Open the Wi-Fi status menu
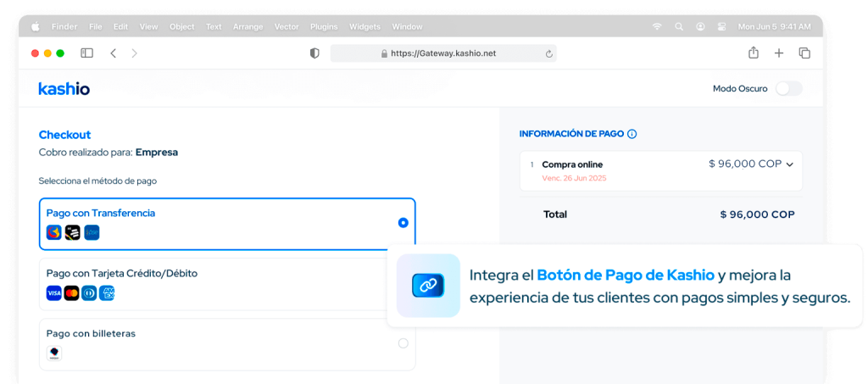Viewport: 868px width, 384px height. point(657,26)
